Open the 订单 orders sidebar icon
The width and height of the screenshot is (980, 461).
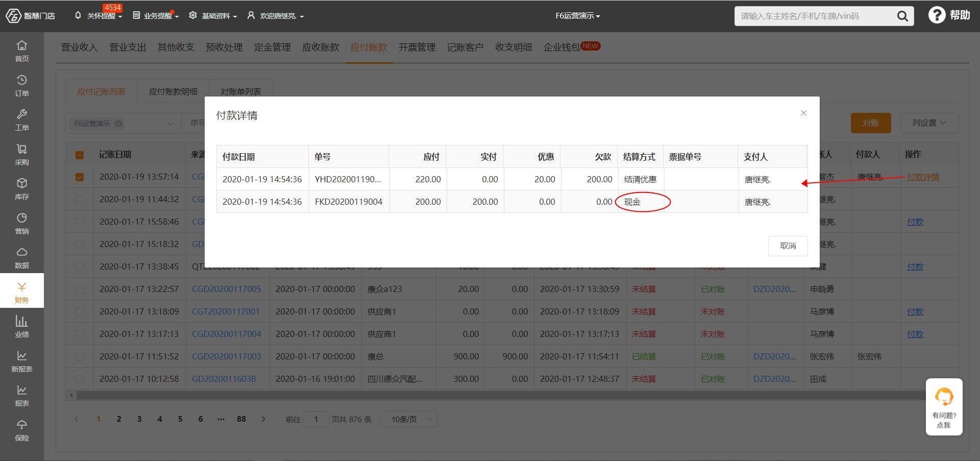click(21, 86)
